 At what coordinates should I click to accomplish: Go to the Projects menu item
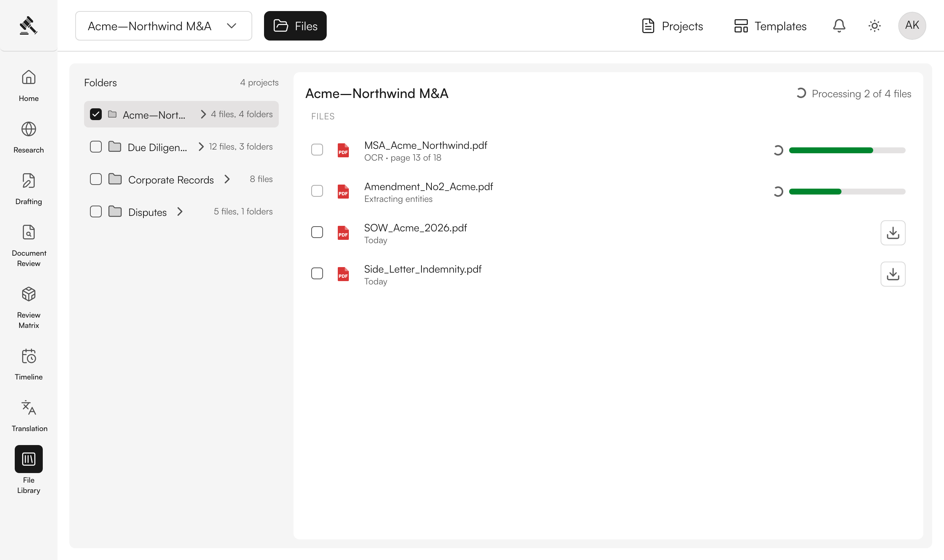[x=673, y=26]
